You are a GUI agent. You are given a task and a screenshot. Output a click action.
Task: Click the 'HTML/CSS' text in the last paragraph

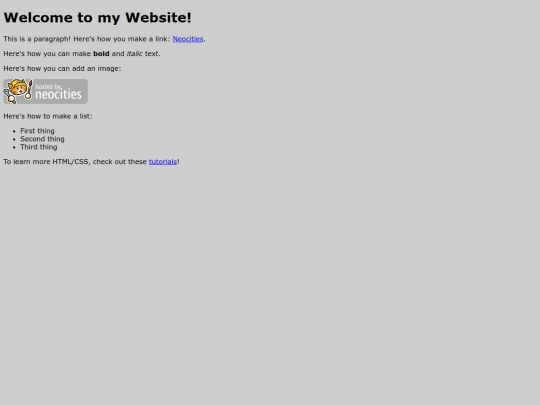[71, 162]
